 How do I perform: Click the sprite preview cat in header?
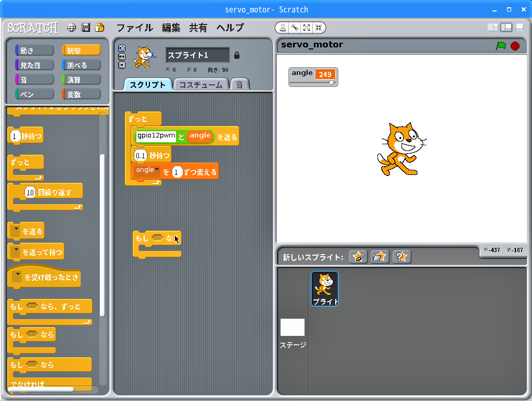pos(145,57)
